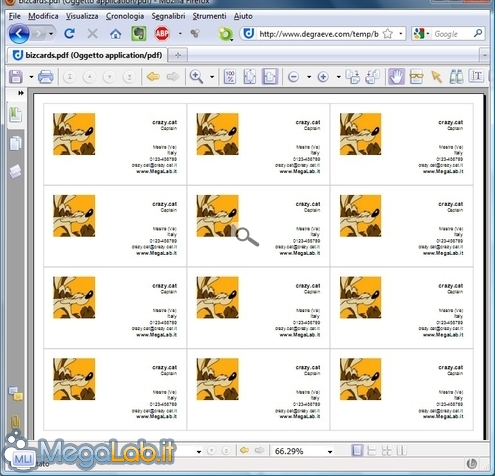The height and width of the screenshot is (476, 495).
Task: Click the yellow previous view arrow
Action: pos(153,77)
